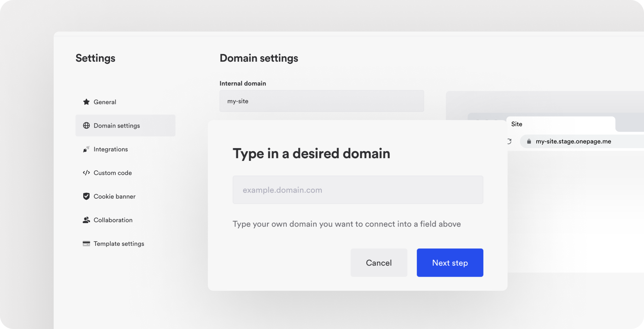Image resolution: width=644 pixels, height=329 pixels.
Task: Click the padlock icon in the browser address bar
Action: pyautogui.click(x=529, y=141)
